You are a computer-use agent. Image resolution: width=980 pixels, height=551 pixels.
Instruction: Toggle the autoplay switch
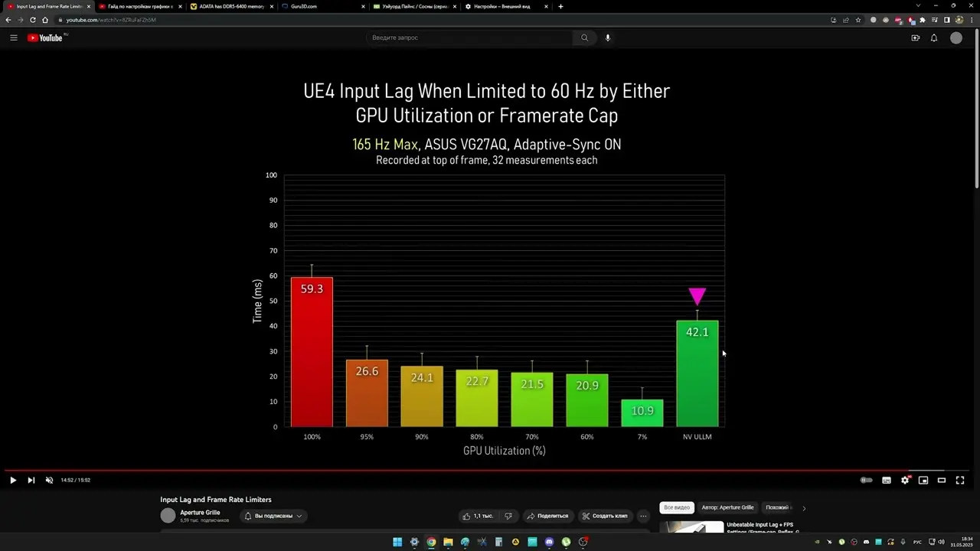(866, 480)
